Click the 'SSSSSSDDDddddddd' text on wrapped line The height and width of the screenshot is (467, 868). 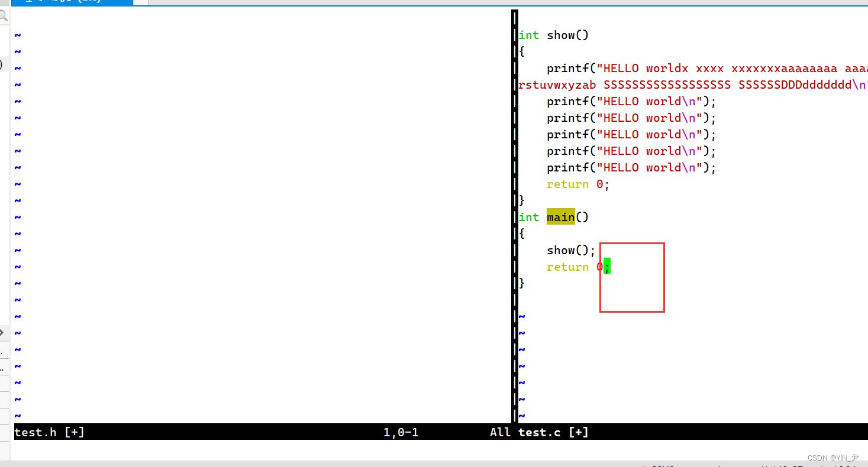(x=795, y=85)
